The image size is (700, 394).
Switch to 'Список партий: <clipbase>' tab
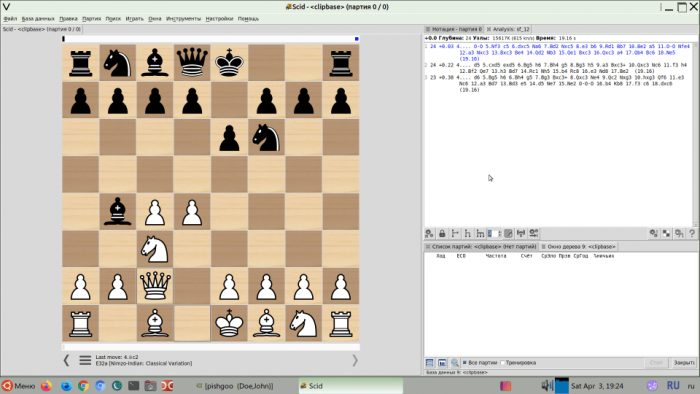point(481,246)
